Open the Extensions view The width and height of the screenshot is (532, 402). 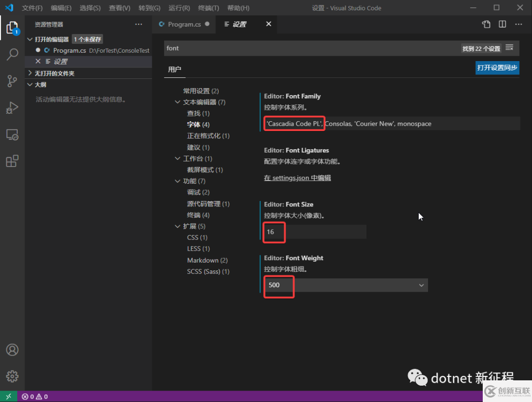coord(12,161)
